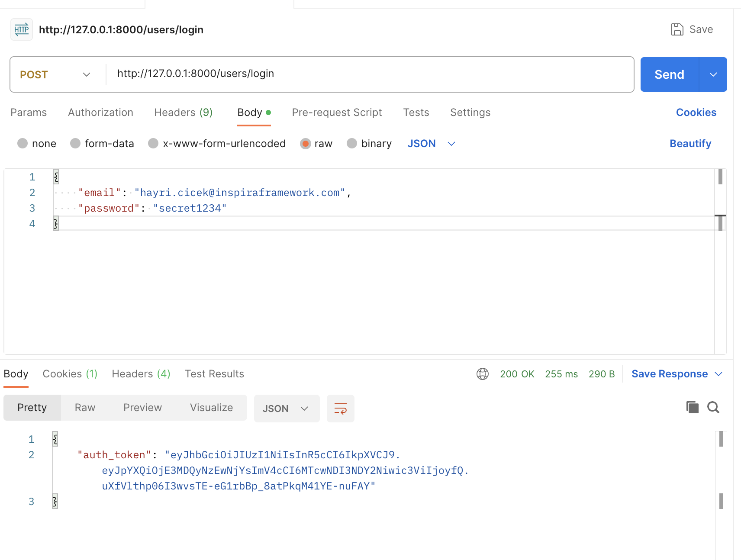Click the request name title text
This screenshot has width=741, height=560.
[x=121, y=30]
